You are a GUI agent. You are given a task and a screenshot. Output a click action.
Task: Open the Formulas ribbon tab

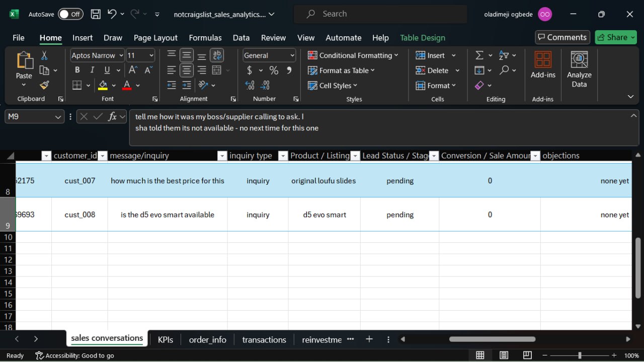[x=205, y=38]
